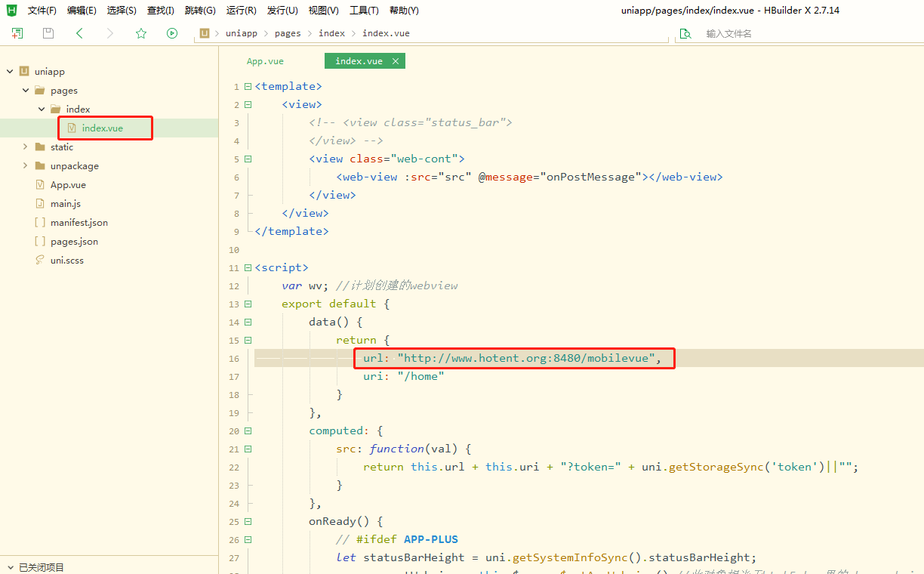
Task: Collapse the uniapp project root
Action: pyautogui.click(x=10, y=72)
